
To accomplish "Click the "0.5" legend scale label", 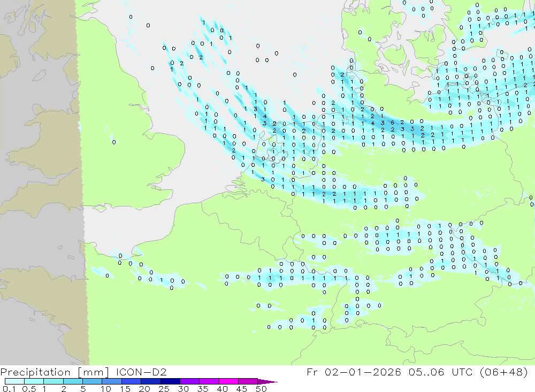I will 29,389.
